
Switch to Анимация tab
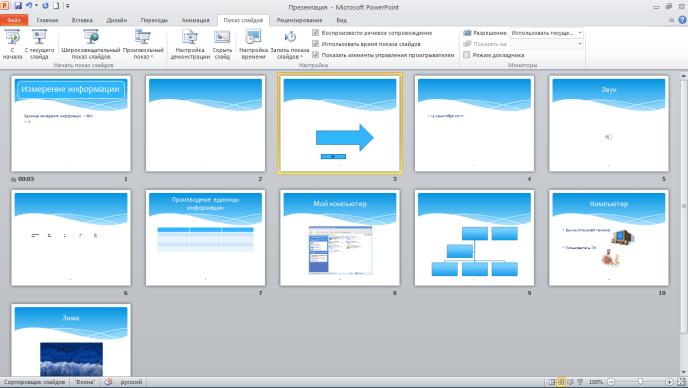coord(195,20)
